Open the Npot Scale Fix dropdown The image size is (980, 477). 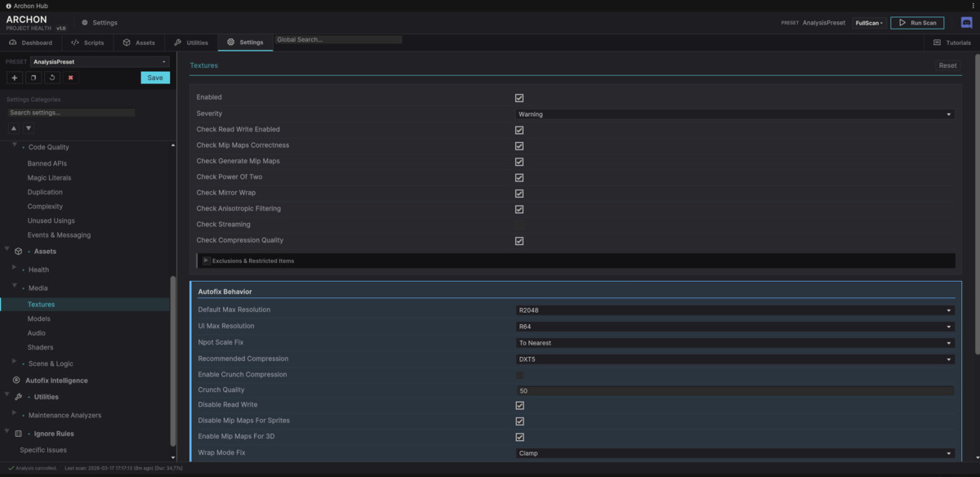[x=735, y=343]
